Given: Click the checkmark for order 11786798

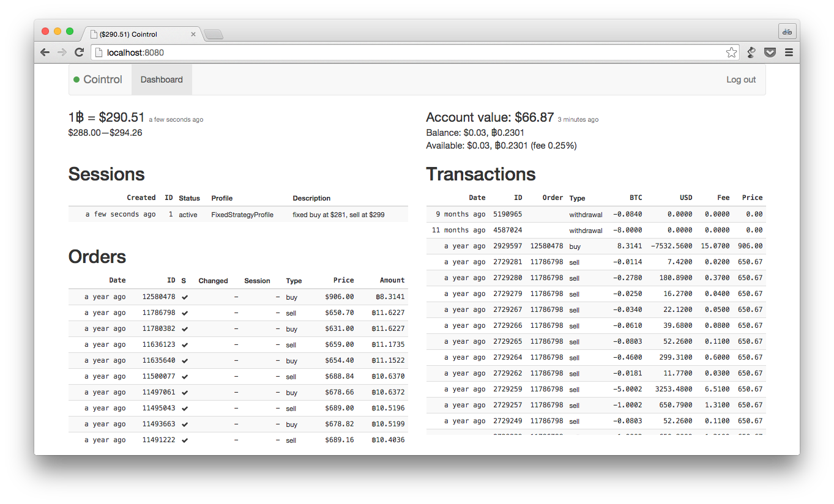Looking at the screenshot, I should (185, 313).
